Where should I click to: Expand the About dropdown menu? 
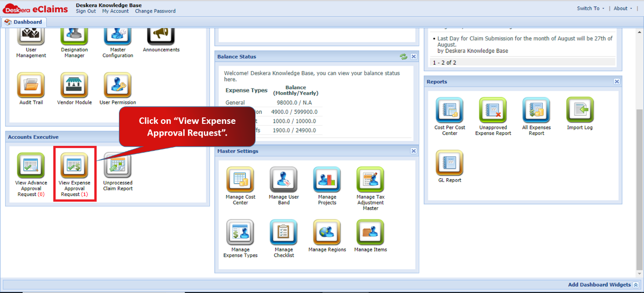coord(623,8)
